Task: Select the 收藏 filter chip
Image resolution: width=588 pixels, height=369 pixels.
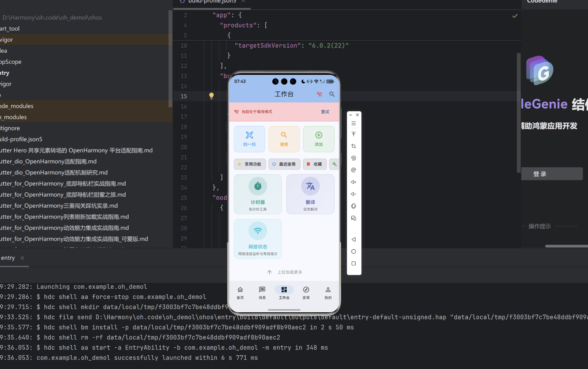Action: [x=315, y=164]
